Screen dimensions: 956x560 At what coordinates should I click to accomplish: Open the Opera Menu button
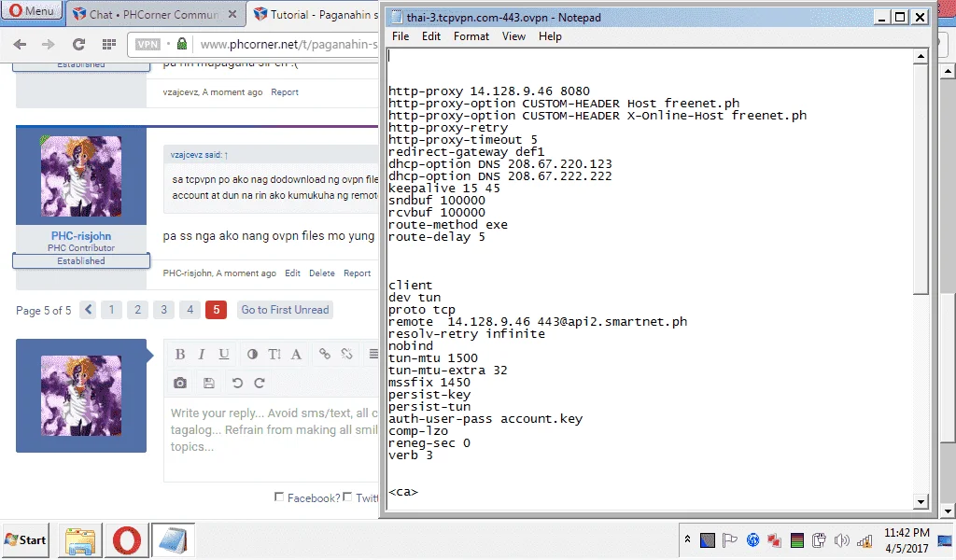33,11
